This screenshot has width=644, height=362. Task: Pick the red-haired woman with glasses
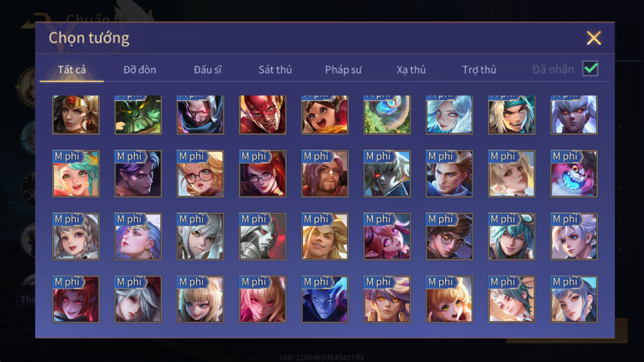pyautogui.click(x=262, y=174)
